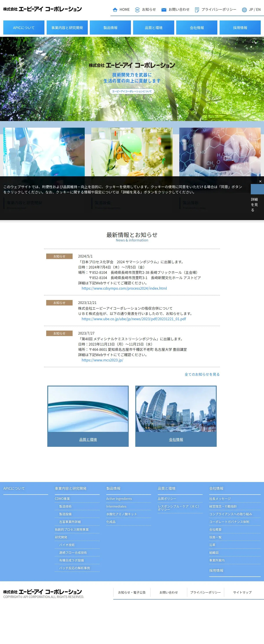
Task: Click bottom bar サイトマップ link
Action: point(242,592)
